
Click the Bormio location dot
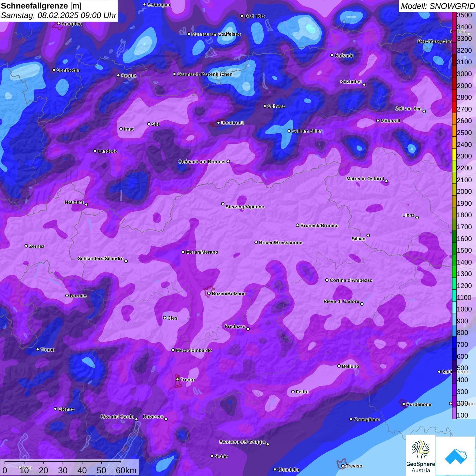(67, 295)
